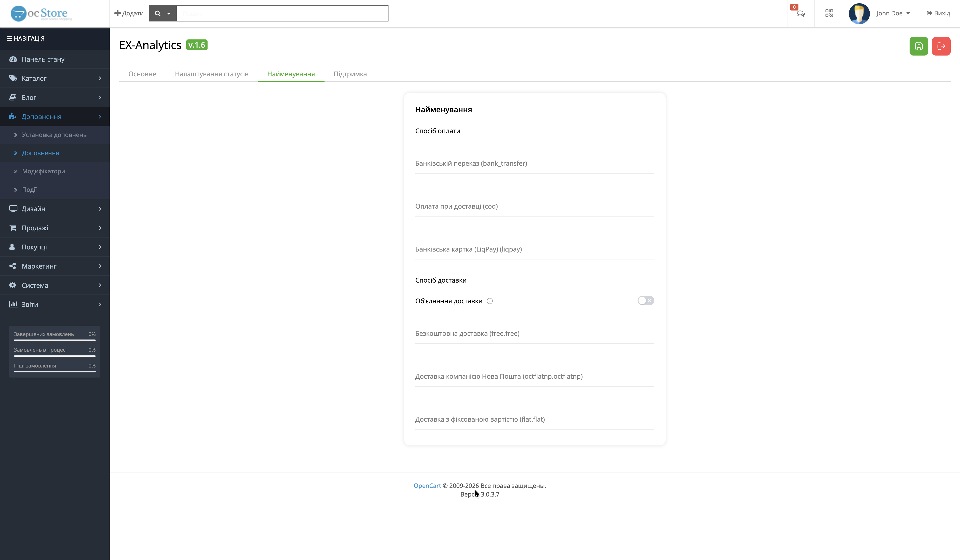960x560 pixels.
Task: Toggle the Об'єднання доставки switch
Action: coord(645,301)
